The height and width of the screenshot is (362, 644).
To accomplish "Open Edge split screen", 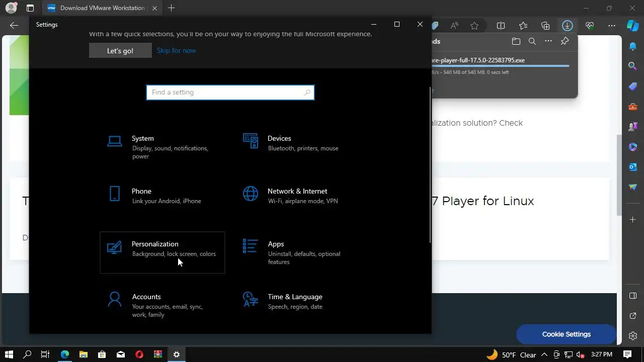I will coord(501,26).
